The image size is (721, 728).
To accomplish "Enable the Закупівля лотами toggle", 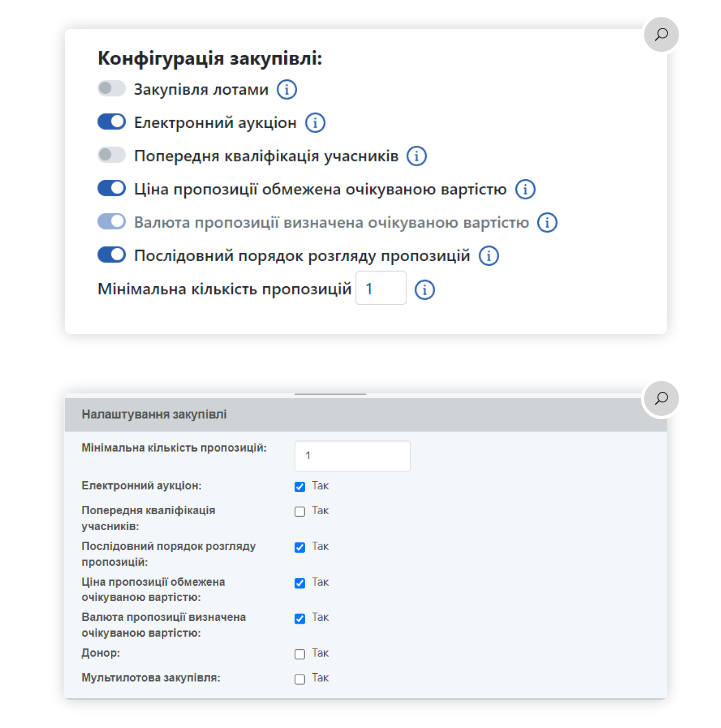I will coord(111,89).
